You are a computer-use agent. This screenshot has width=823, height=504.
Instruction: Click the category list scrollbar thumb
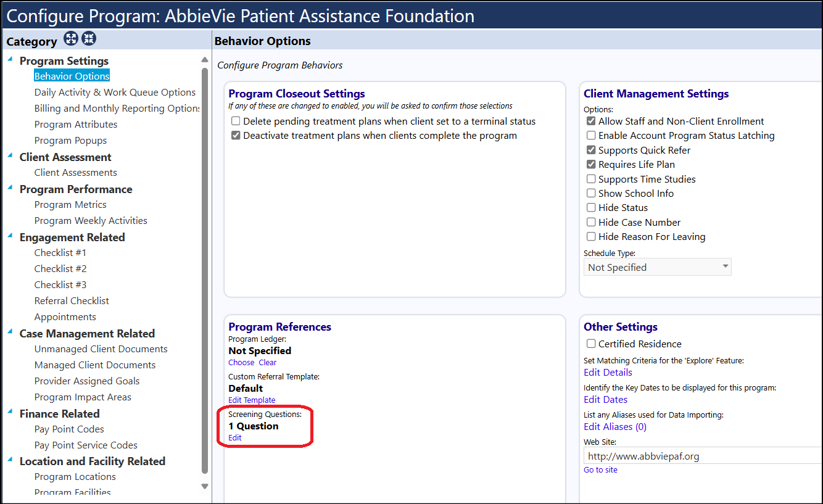pyautogui.click(x=205, y=271)
